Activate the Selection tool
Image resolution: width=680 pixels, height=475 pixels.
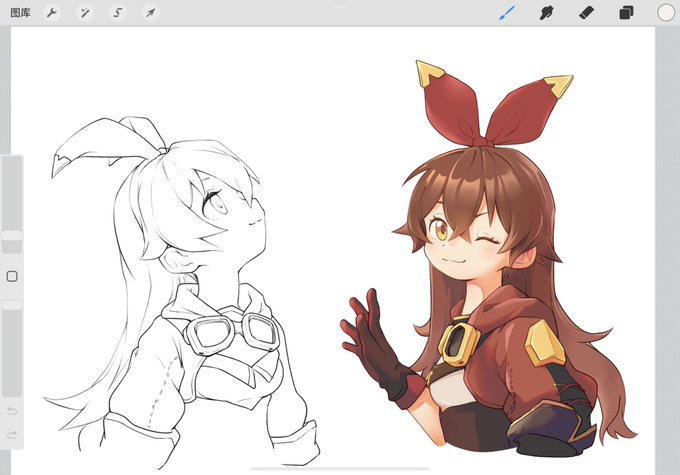[118, 13]
